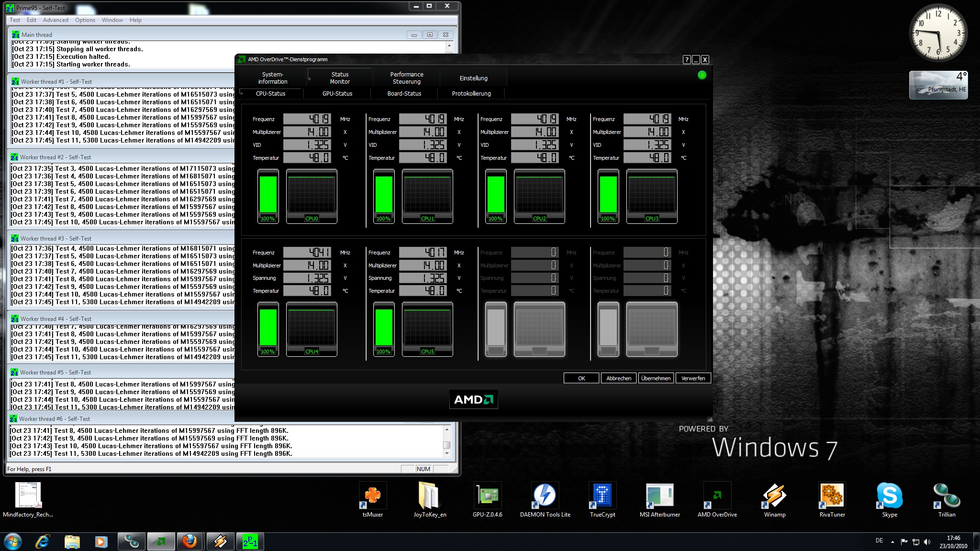The height and width of the screenshot is (551, 980).
Task: Open Performance Steuerung section
Action: tap(406, 78)
